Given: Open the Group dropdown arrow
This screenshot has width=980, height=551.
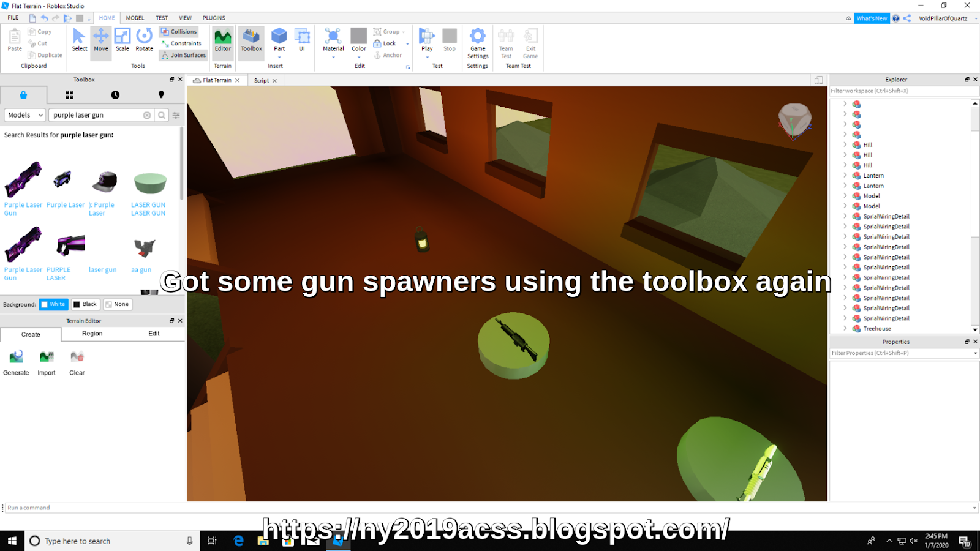Looking at the screenshot, I should (404, 32).
